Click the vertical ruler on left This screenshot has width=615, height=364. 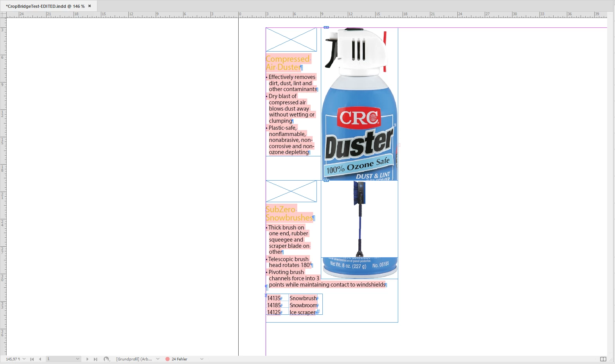coord(3,187)
